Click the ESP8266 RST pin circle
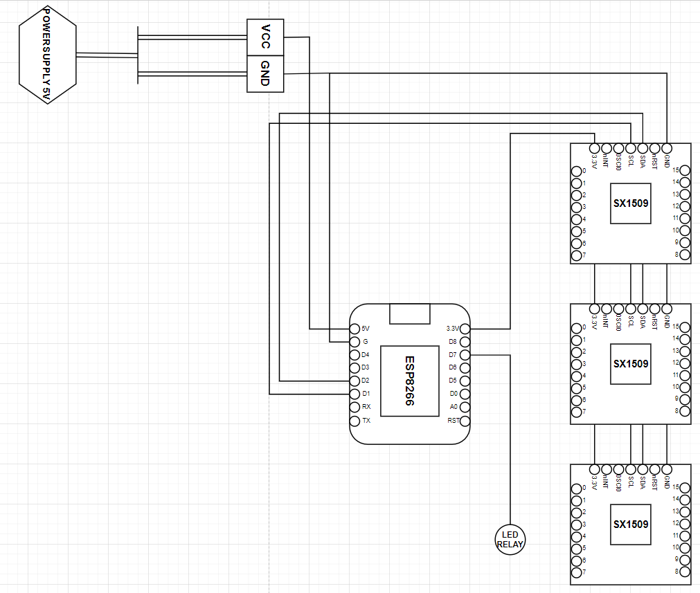700x593 pixels. (x=465, y=421)
